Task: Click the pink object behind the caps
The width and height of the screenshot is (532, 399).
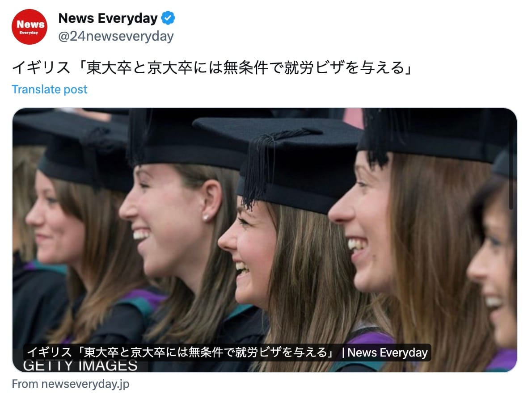Action: pos(353,118)
